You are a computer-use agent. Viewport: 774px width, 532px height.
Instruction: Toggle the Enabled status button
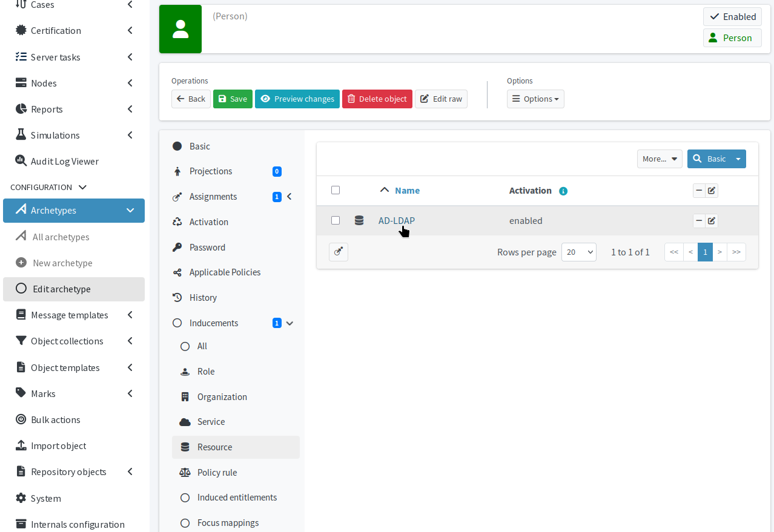(732, 16)
